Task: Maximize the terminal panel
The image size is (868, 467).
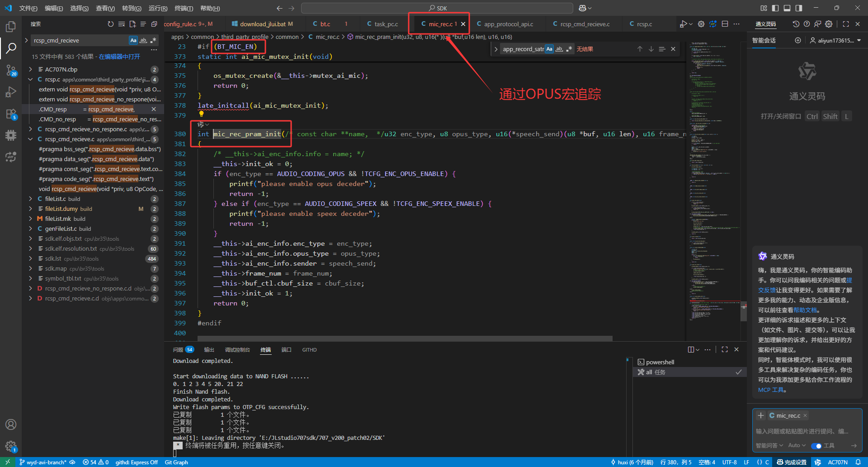Action: pos(725,349)
